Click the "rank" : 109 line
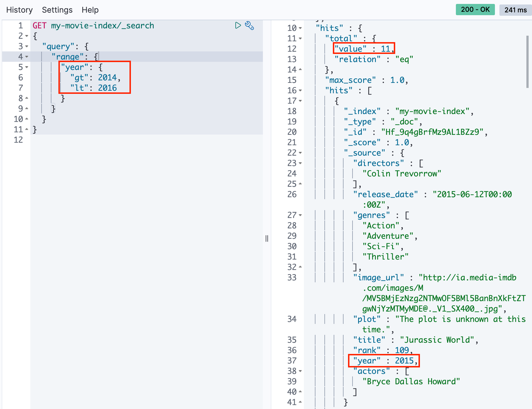Image resolution: width=532 pixels, height=409 pixels. point(383,350)
